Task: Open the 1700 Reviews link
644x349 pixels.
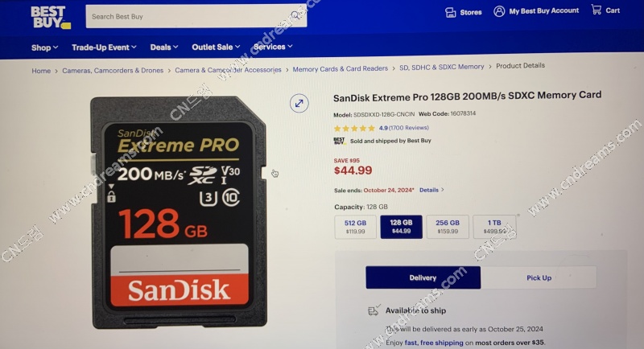Action: [x=409, y=128]
